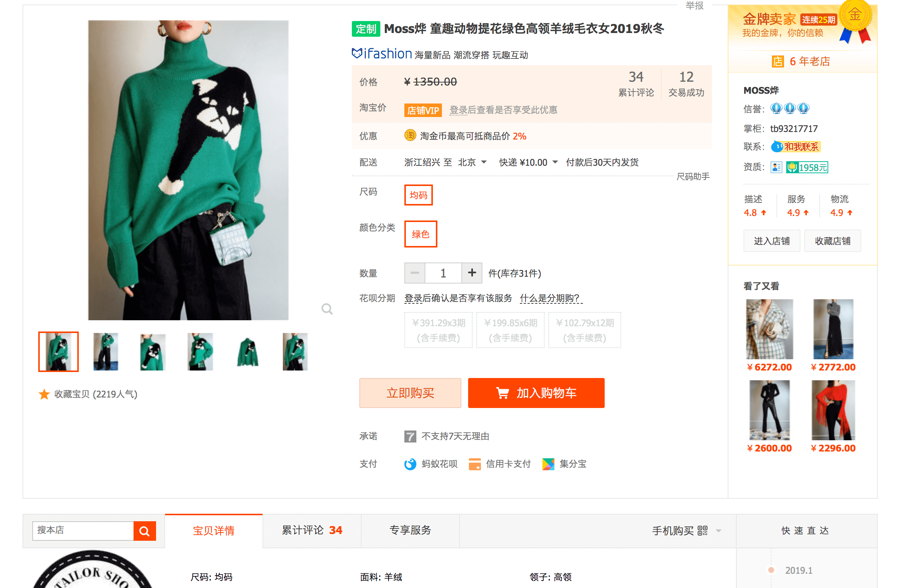Increase quantity with the plus button

pyautogui.click(x=472, y=273)
